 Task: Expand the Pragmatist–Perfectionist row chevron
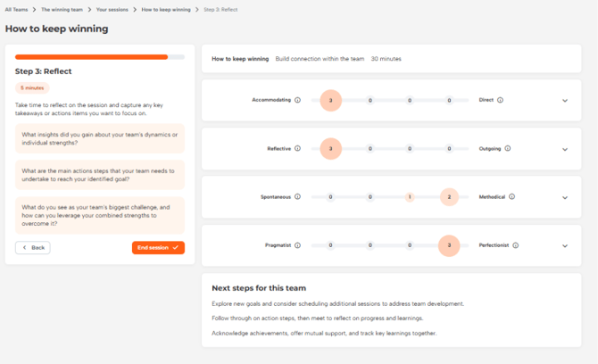coord(565,245)
